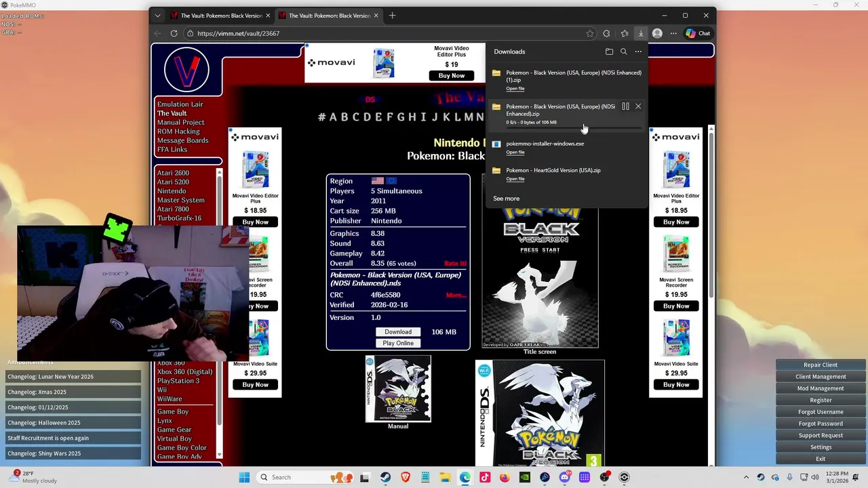Select PlayStation 3 in console list

pos(178,381)
